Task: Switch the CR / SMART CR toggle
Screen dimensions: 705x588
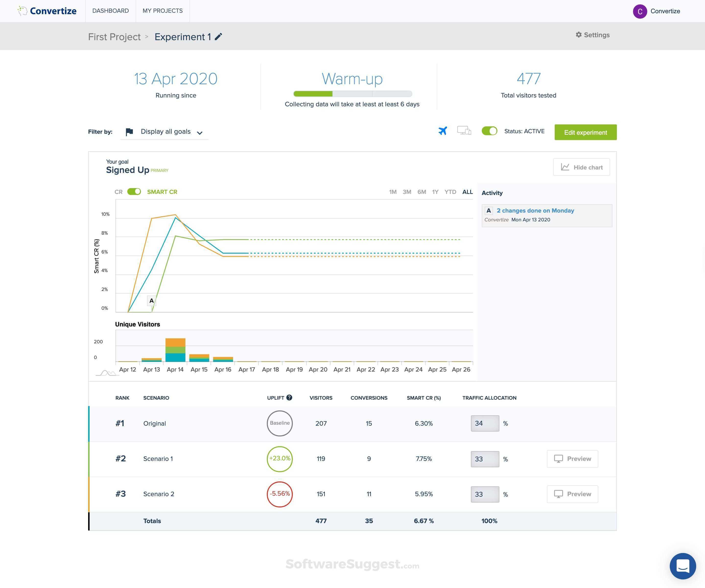Action: tap(134, 192)
